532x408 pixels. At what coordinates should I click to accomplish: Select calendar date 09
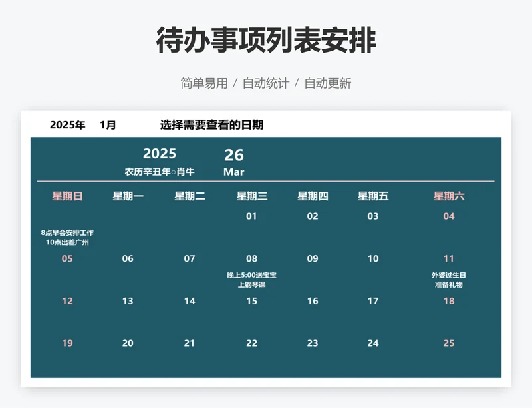[x=313, y=258]
